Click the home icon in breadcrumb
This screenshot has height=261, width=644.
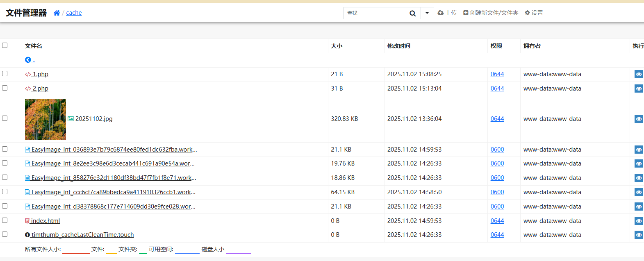click(57, 13)
